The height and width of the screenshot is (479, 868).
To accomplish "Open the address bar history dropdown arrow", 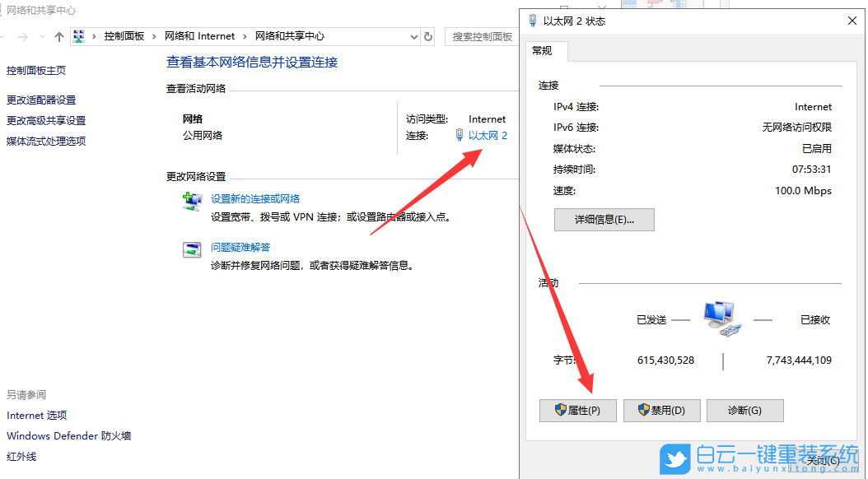I will pos(414,36).
